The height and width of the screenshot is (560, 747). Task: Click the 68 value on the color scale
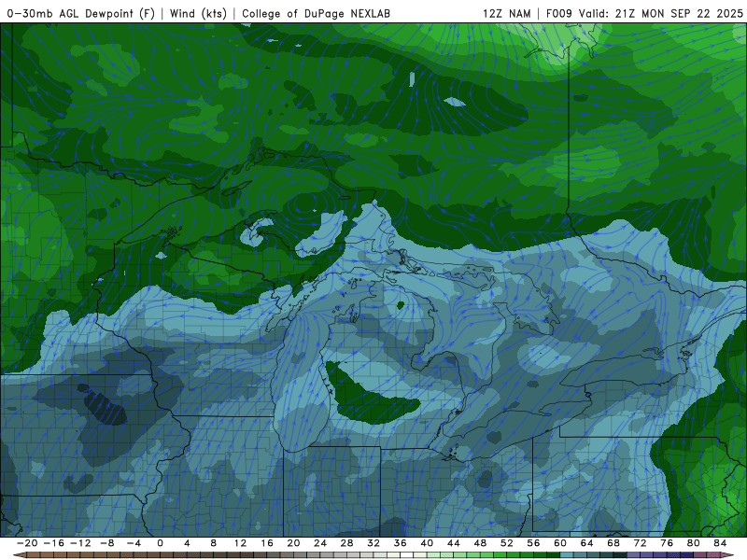[613, 543]
